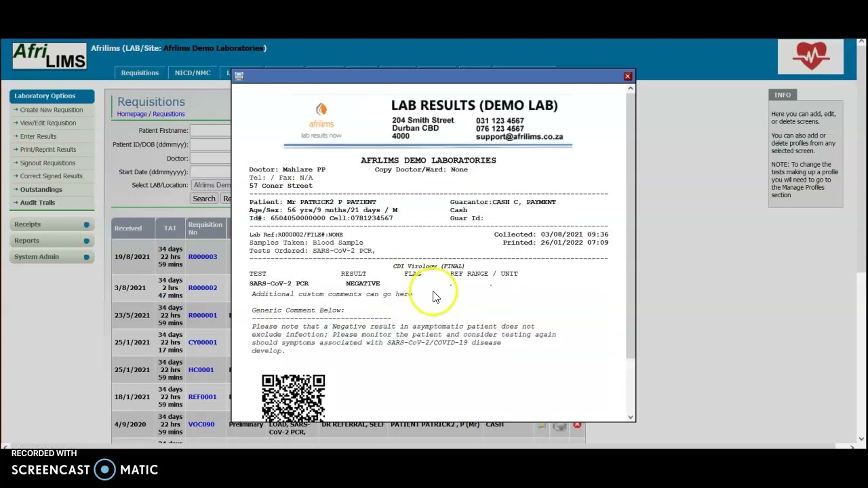Close the lab results dialog
Screen dimensions: 868x488
pos(627,76)
